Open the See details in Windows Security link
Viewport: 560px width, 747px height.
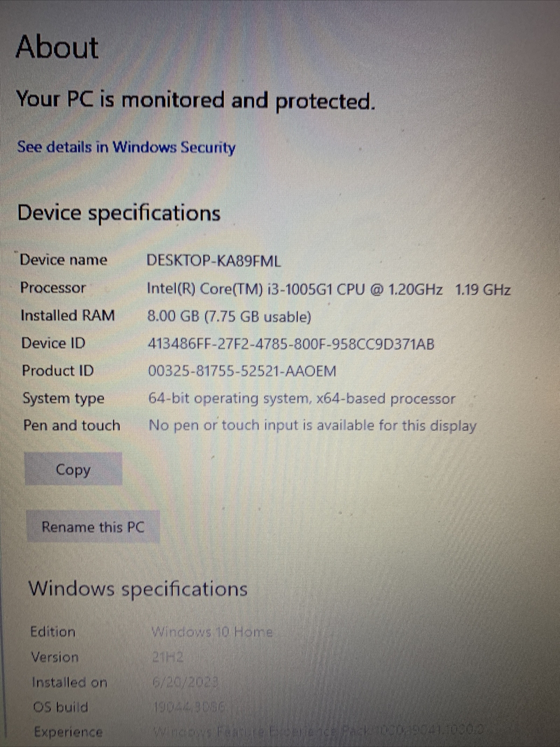pos(126,147)
